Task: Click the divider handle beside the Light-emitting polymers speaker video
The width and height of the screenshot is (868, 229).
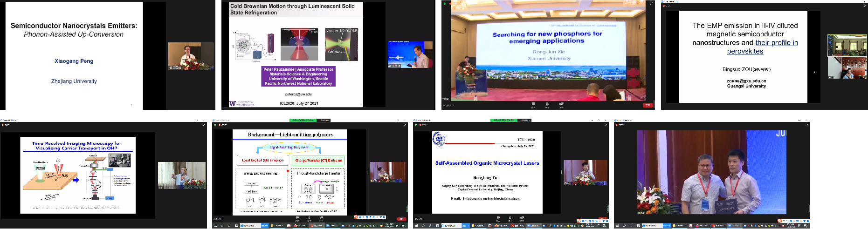Action: coord(367,172)
